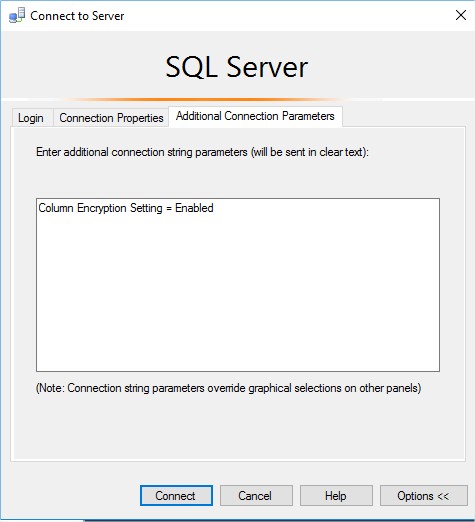Screen dimensions: 475x522
Task: Open the Connection Properties tab
Action: 111,118
